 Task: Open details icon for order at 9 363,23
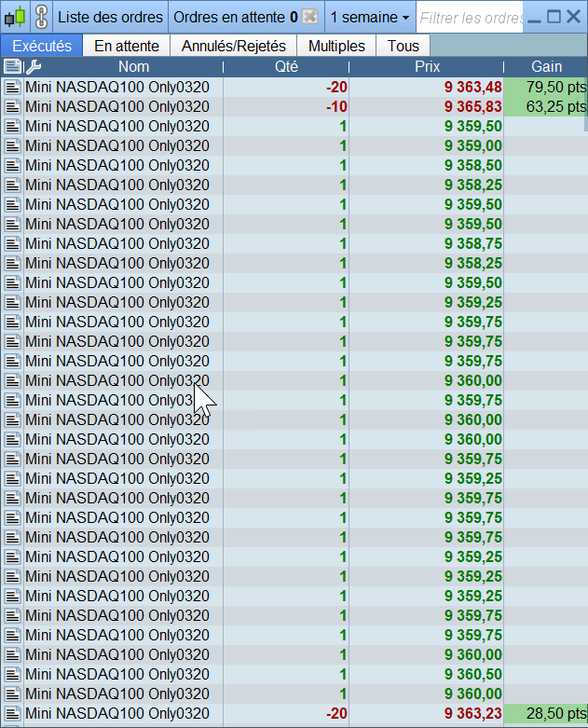[12, 713]
